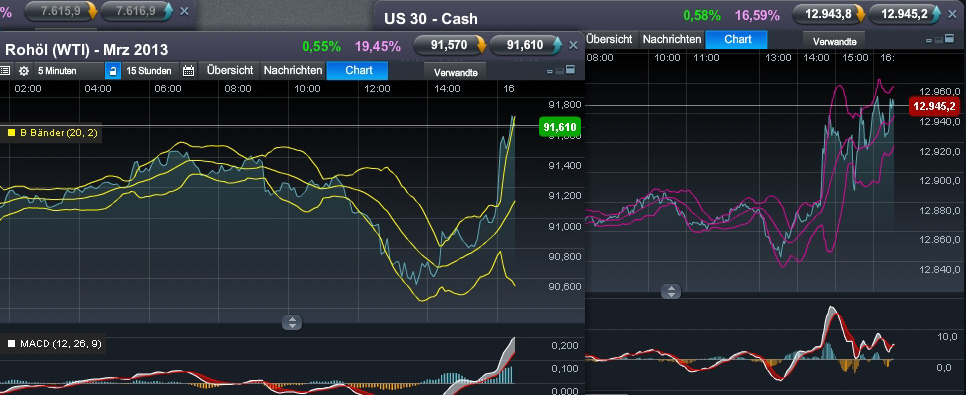
Task: Close the US 30 - Cash window
Action: (952, 14)
